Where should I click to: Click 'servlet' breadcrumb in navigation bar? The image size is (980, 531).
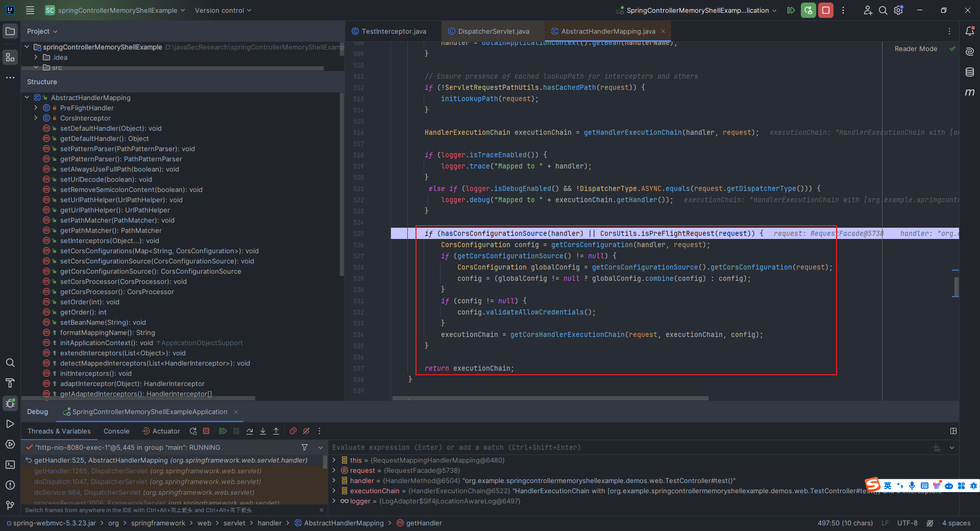pyautogui.click(x=234, y=523)
